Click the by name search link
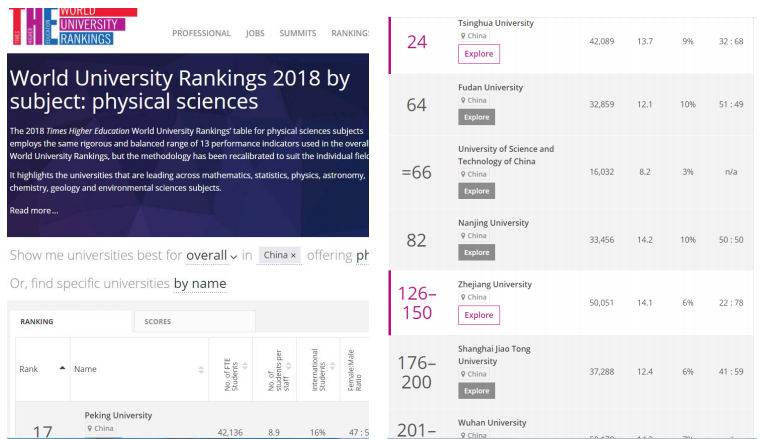The width and height of the screenshot is (777, 439). (200, 283)
